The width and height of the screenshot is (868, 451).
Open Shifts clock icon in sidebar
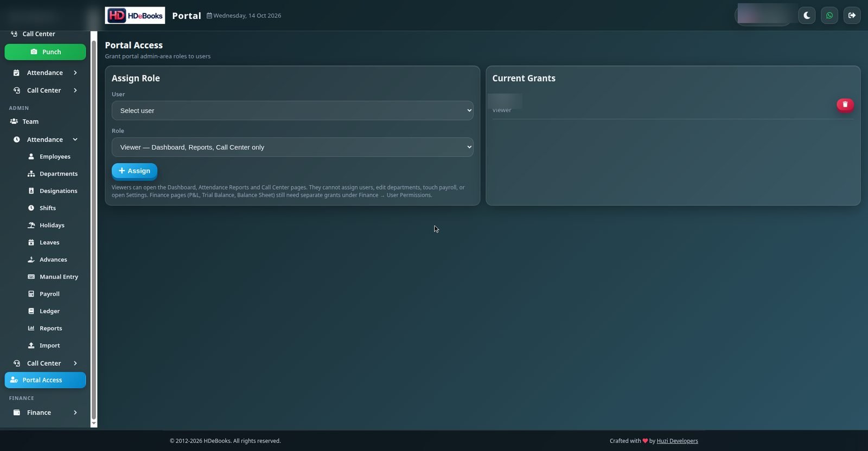click(x=31, y=208)
